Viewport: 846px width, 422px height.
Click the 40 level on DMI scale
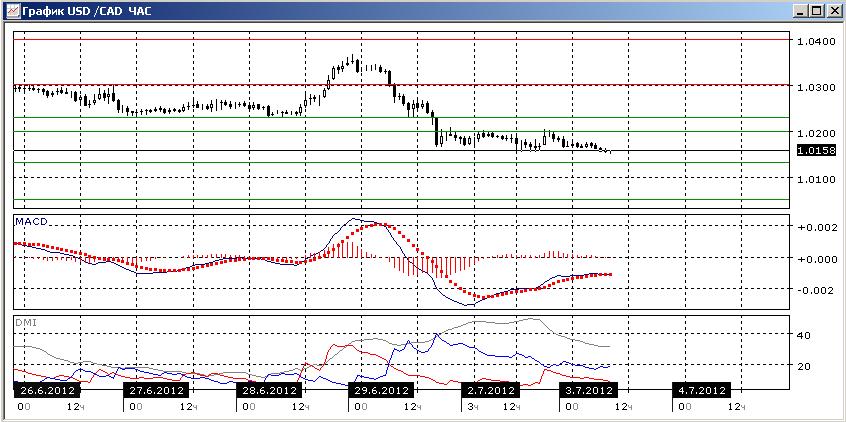pos(803,335)
